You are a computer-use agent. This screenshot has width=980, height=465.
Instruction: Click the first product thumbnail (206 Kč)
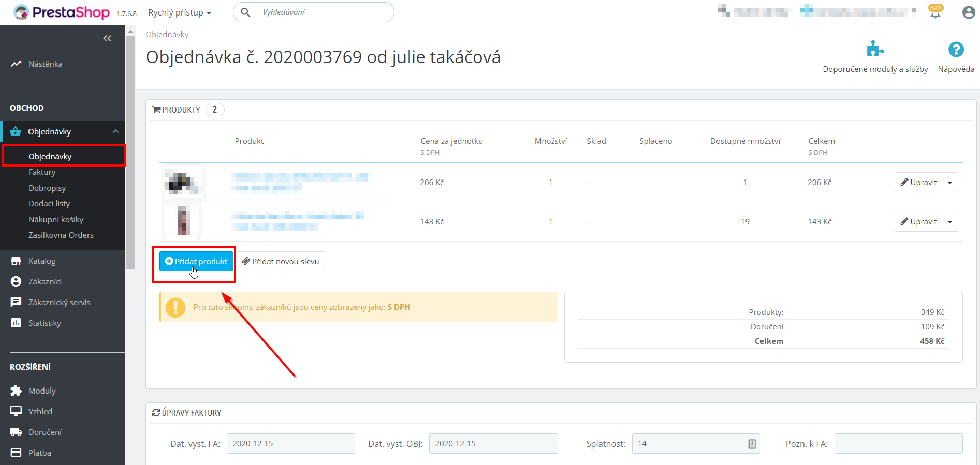pos(182,182)
